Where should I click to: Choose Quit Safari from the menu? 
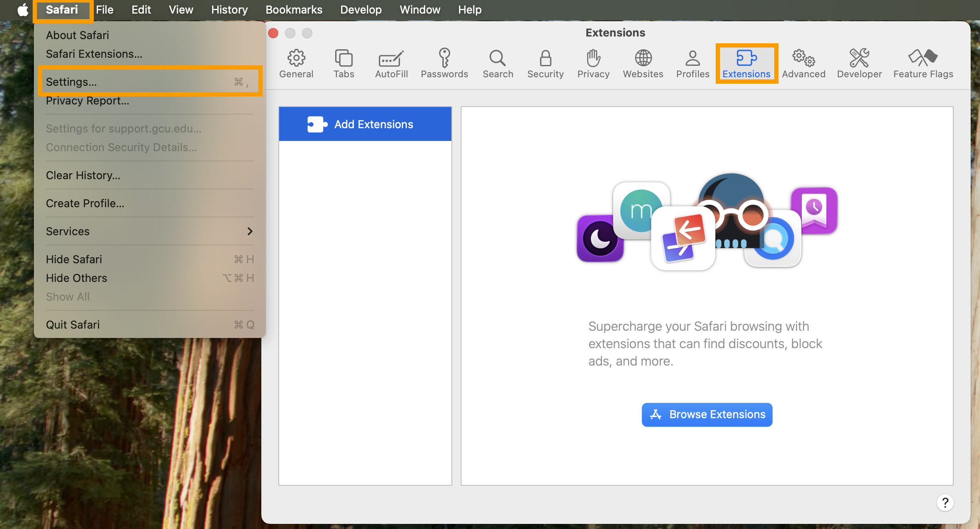(73, 325)
